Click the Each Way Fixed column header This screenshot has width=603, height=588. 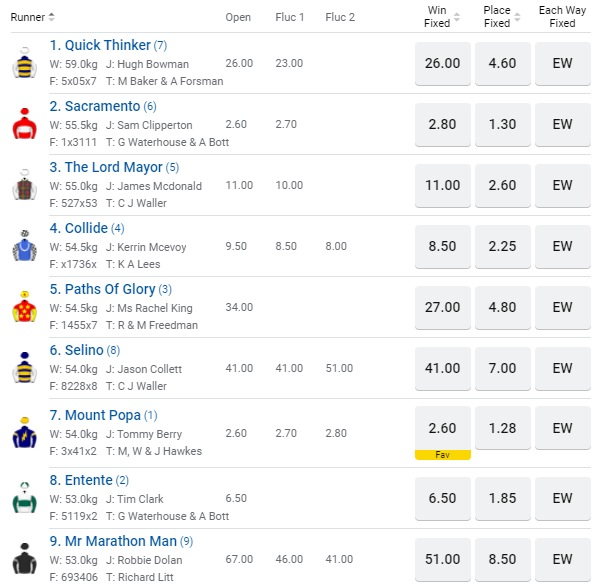pyautogui.click(x=562, y=17)
